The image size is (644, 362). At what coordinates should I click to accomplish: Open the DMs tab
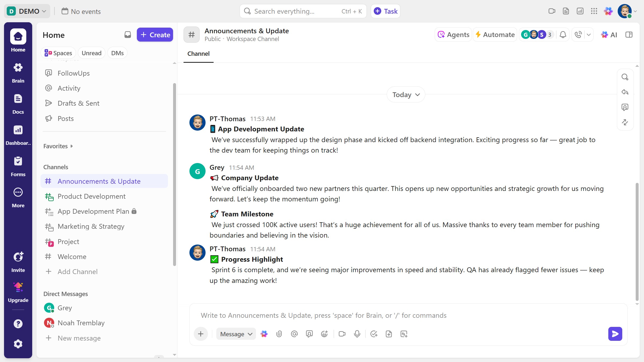point(117,53)
